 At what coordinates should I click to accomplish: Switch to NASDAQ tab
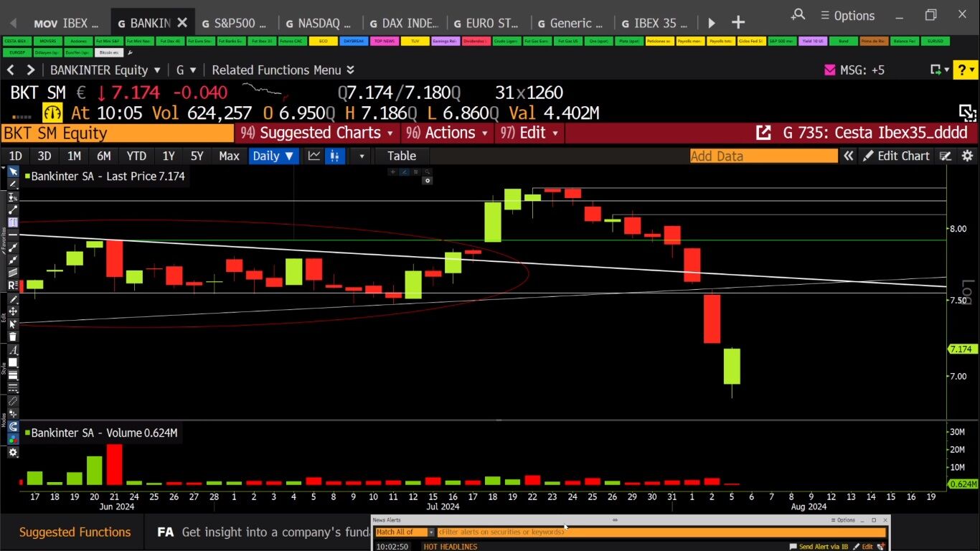(318, 23)
